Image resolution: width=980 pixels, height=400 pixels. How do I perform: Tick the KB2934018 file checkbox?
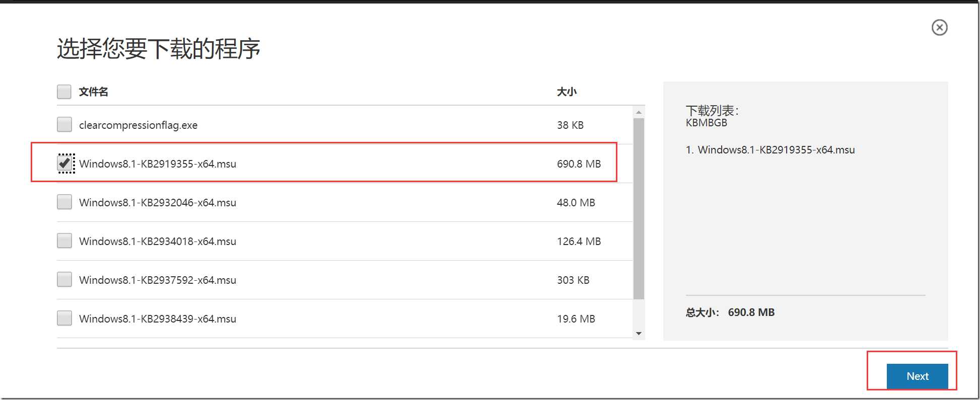point(64,241)
